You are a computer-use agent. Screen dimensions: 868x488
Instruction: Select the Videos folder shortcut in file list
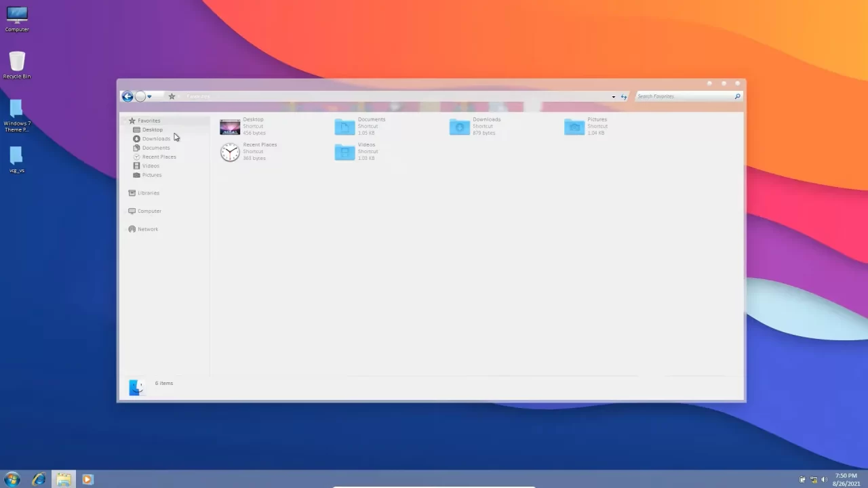coord(345,152)
